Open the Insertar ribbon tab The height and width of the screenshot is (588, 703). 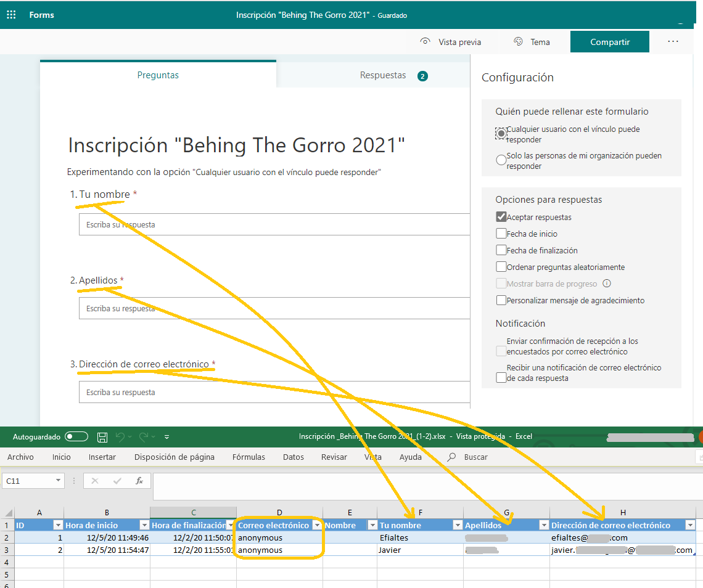102,457
